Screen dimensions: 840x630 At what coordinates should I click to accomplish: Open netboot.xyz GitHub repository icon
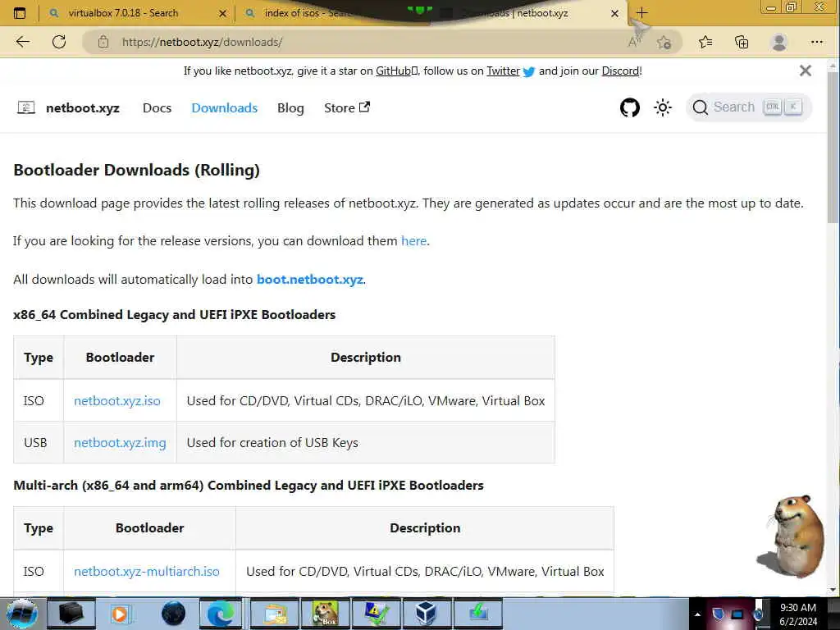(630, 107)
